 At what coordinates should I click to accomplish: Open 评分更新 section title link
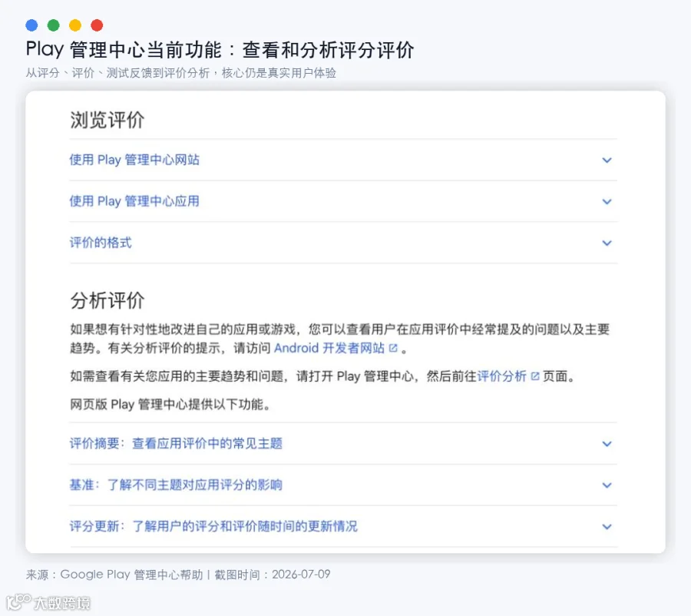point(213,526)
